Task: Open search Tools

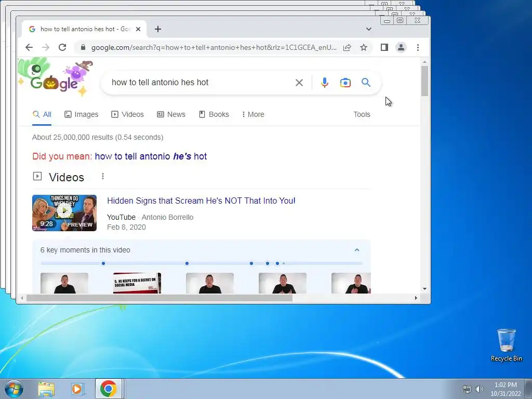Action: [362, 114]
